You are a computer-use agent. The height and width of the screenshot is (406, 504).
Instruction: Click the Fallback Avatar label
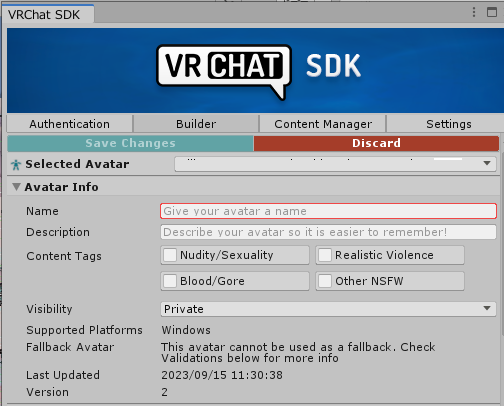[70, 347]
